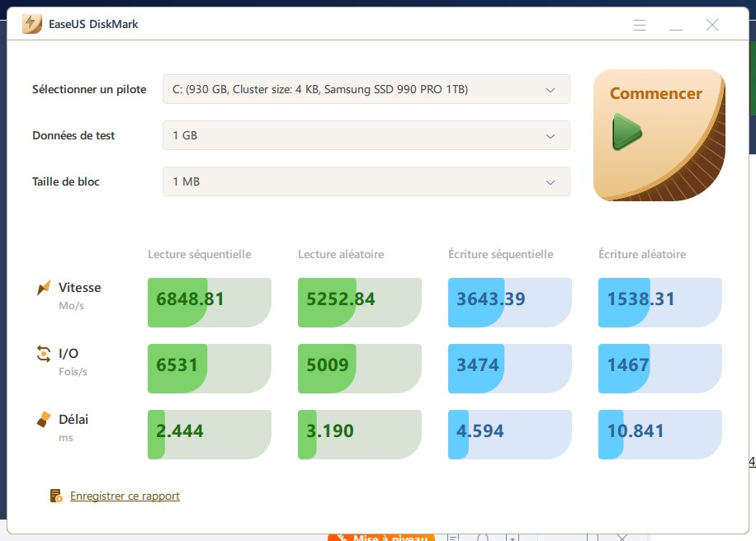Click the I/O cycle arrows icon
Viewport: 756px width, 541px height.
(44, 354)
